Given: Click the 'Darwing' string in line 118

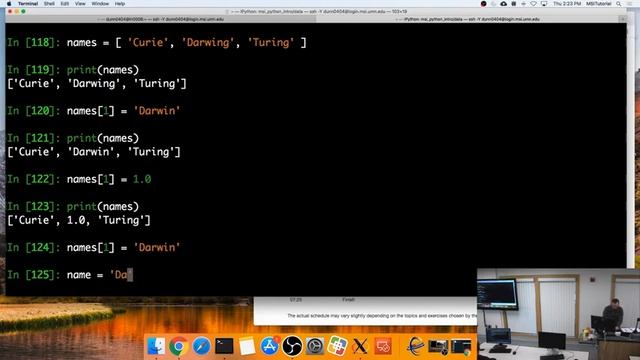Looking at the screenshot, I should [208, 42].
